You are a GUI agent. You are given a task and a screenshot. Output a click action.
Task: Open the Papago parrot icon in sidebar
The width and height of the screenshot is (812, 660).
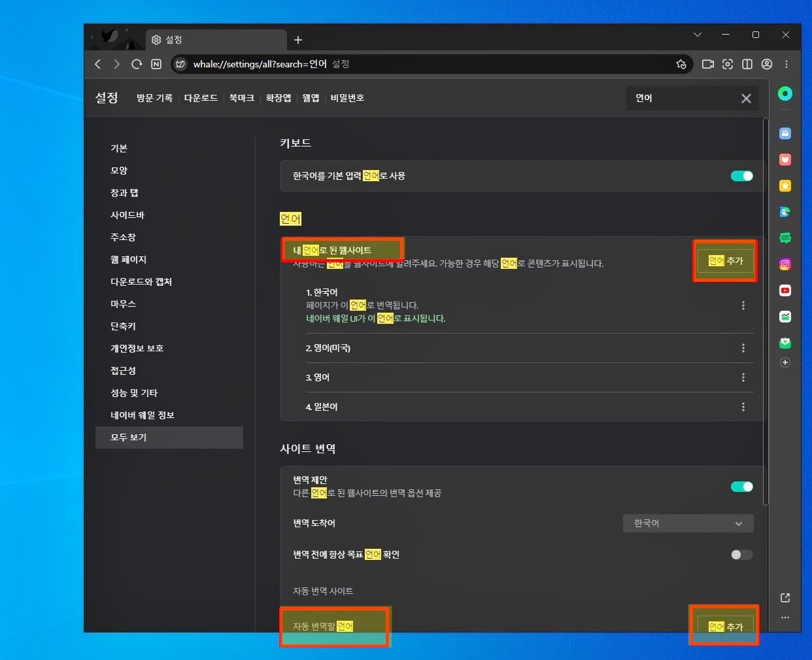click(x=785, y=212)
